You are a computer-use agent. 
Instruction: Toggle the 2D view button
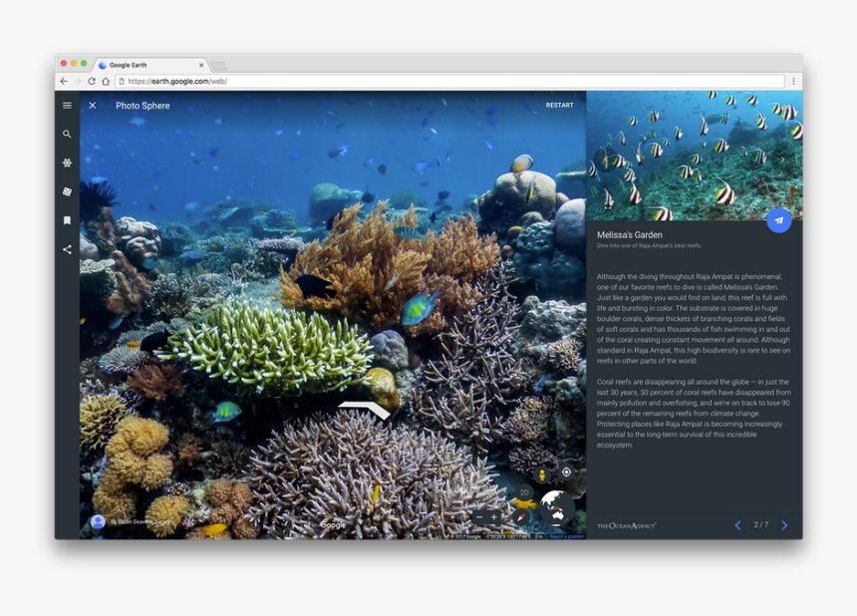[524, 492]
